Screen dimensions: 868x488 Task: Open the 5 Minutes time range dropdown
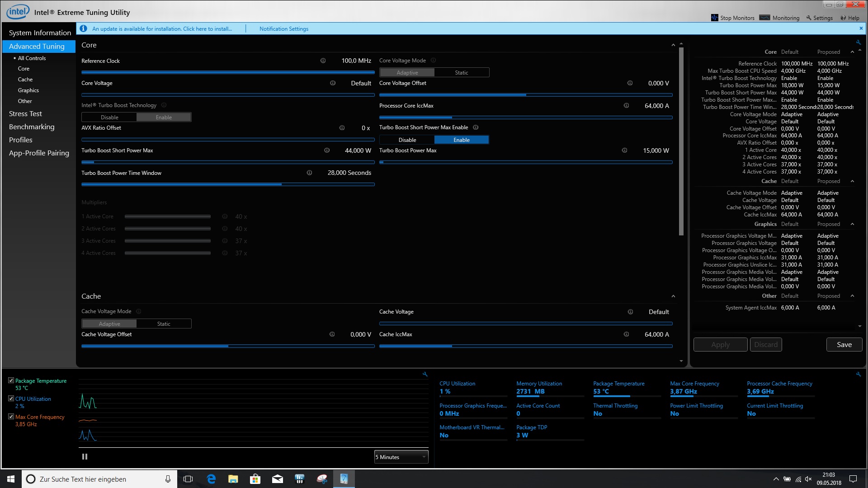click(x=401, y=457)
